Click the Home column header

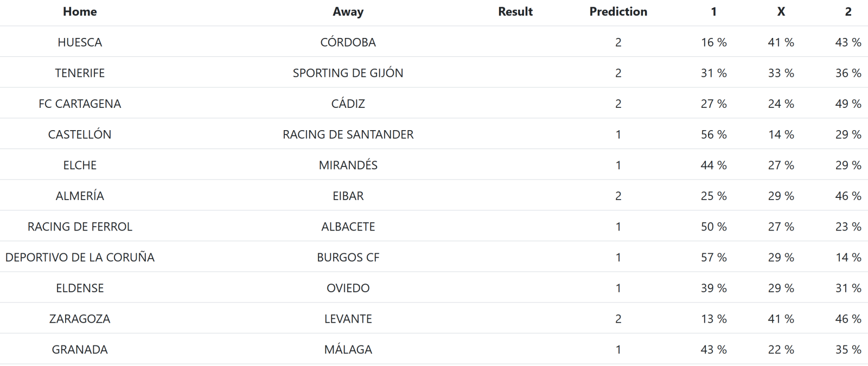pyautogui.click(x=80, y=12)
